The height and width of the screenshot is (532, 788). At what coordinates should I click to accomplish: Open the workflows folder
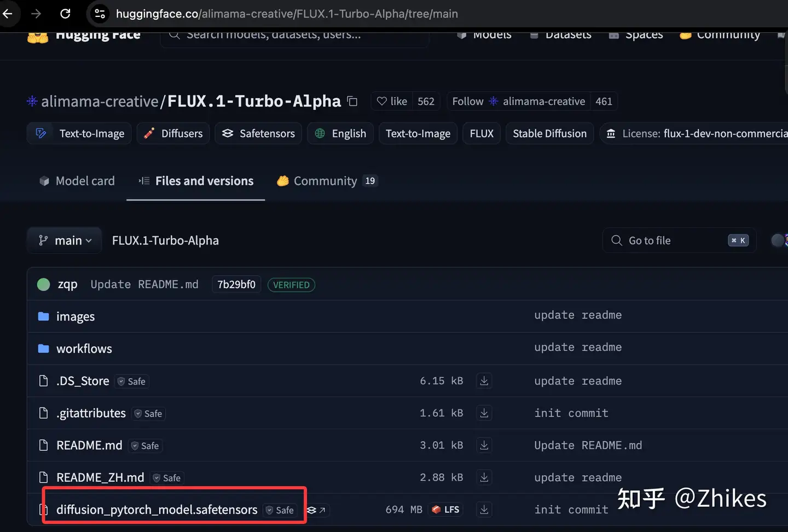[x=84, y=349]
